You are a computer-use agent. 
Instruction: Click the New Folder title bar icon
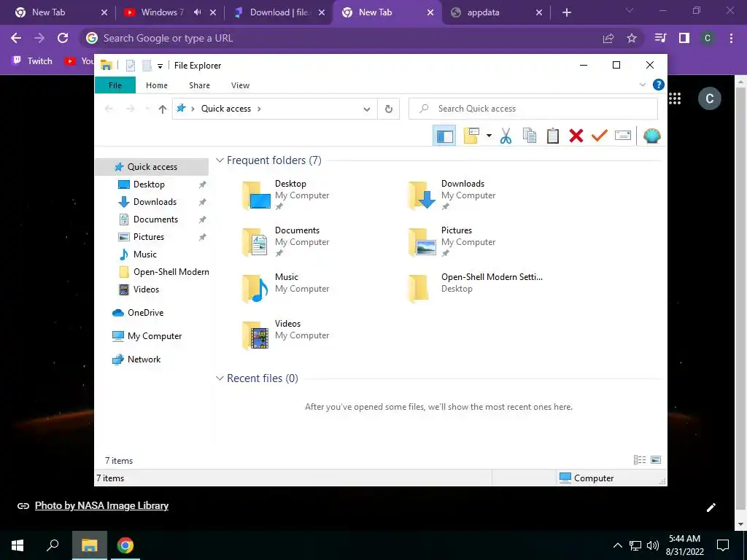147,66
